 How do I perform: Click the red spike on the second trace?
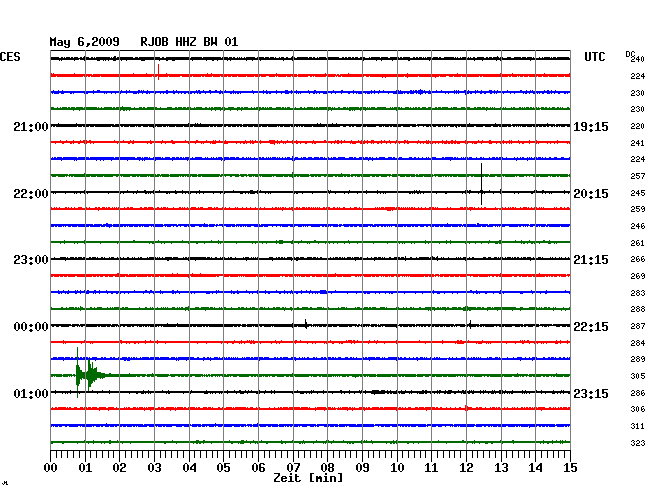[158, 72]
